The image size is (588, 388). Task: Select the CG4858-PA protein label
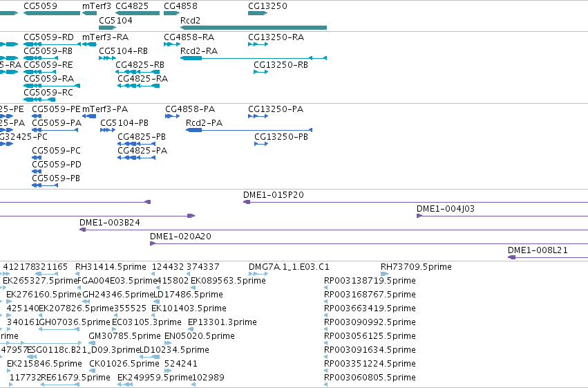click(190, 109)
